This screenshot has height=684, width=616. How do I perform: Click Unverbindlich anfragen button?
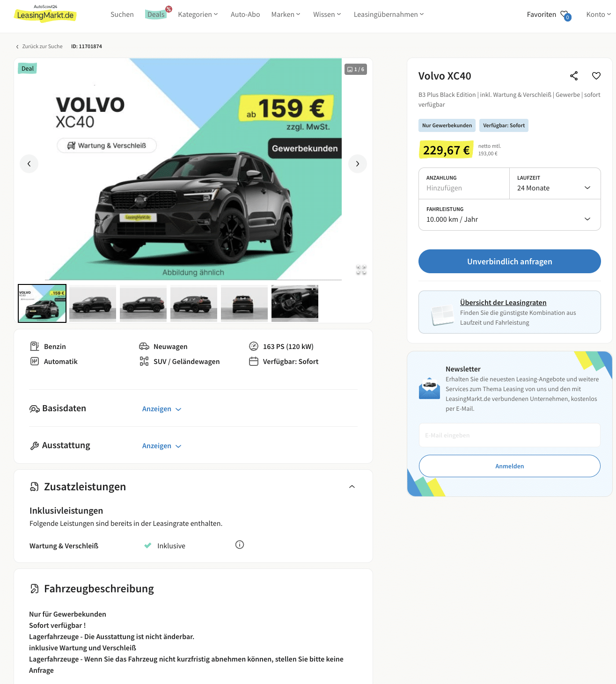coord(510,261)
